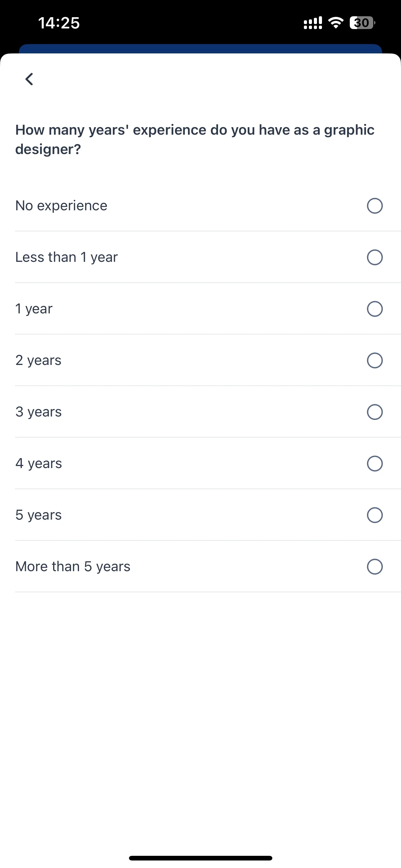Choose the 1 year radio button
Viewport: 401px width, 868px height.
click(x=374, y=309)
